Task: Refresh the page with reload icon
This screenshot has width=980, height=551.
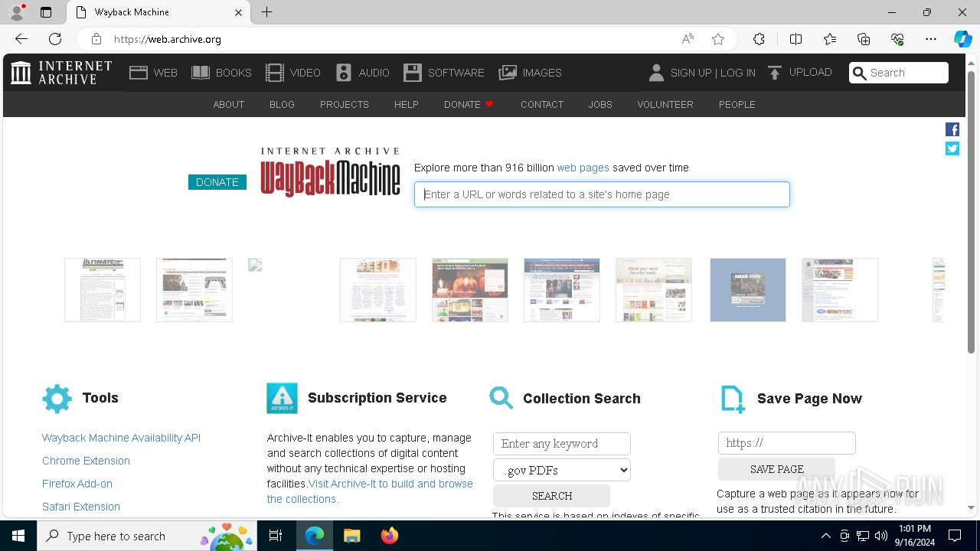Action: [x=55, y=39]
